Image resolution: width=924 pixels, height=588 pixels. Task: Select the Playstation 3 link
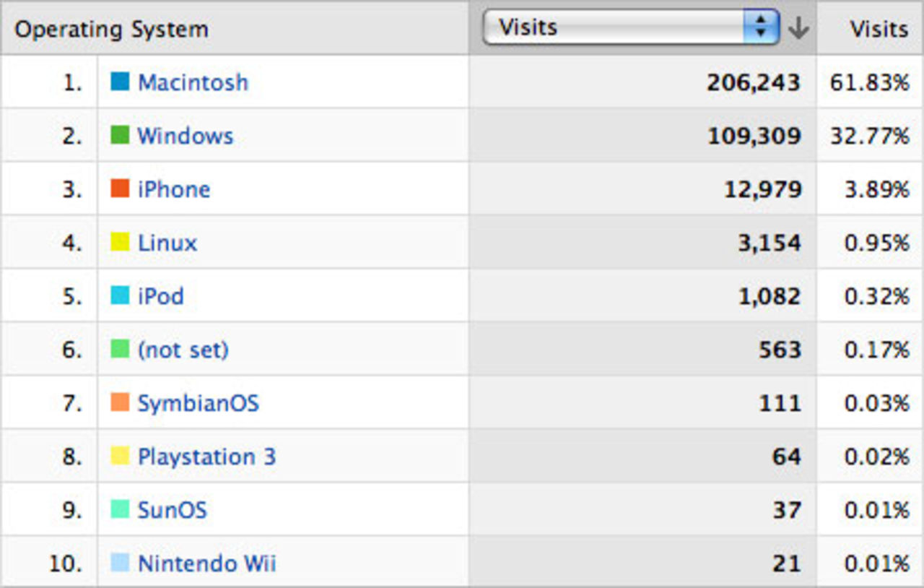point(206,457)
